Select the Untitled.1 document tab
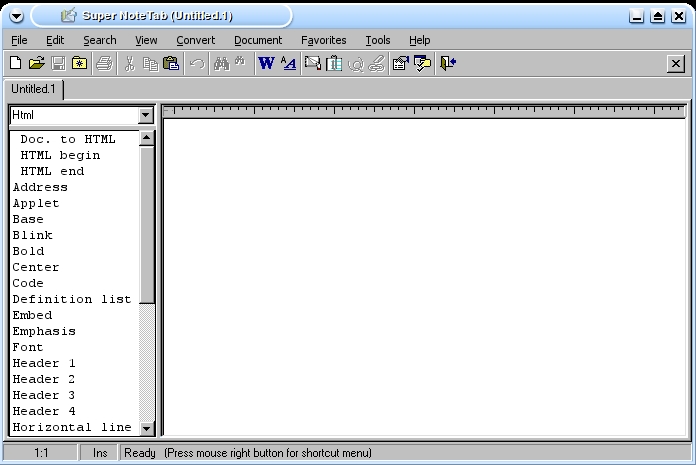 pos(33,89)
